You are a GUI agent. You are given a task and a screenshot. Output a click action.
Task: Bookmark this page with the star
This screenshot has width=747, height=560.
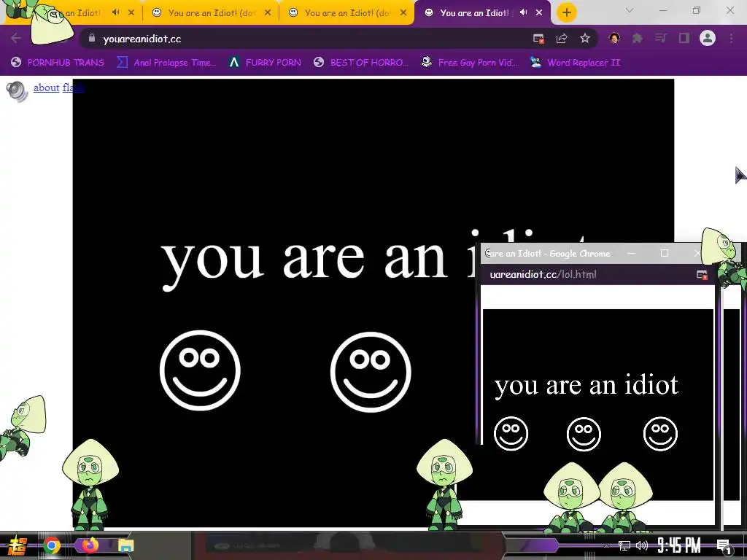(585, 38)
